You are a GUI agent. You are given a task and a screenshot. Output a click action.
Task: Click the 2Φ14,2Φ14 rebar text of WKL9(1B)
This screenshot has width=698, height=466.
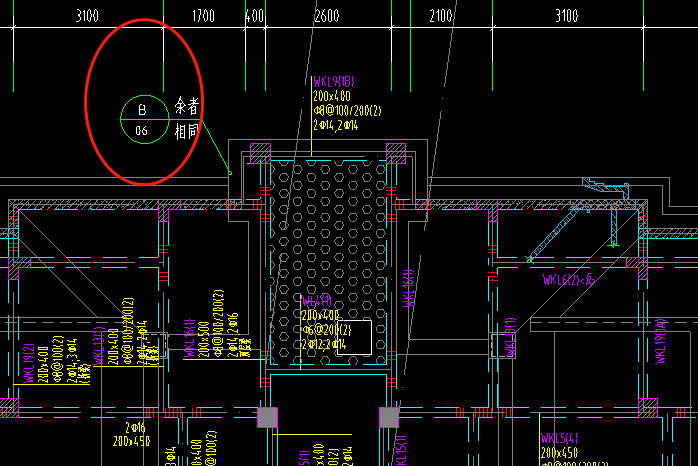(x=336, y=126)
